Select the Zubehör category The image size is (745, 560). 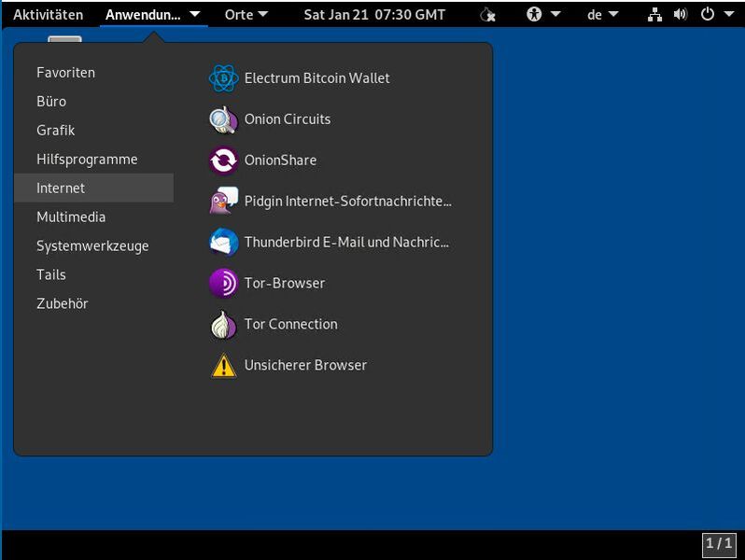point(94,303)
